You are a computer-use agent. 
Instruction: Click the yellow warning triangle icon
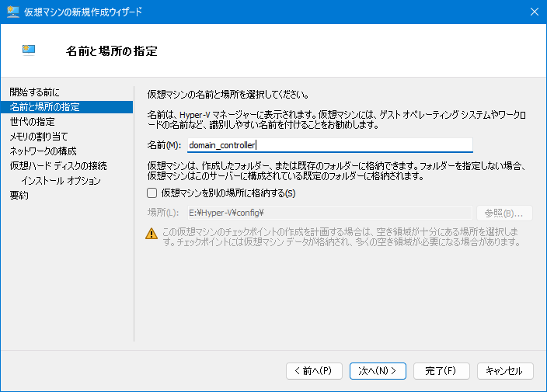tap(152, 234)
